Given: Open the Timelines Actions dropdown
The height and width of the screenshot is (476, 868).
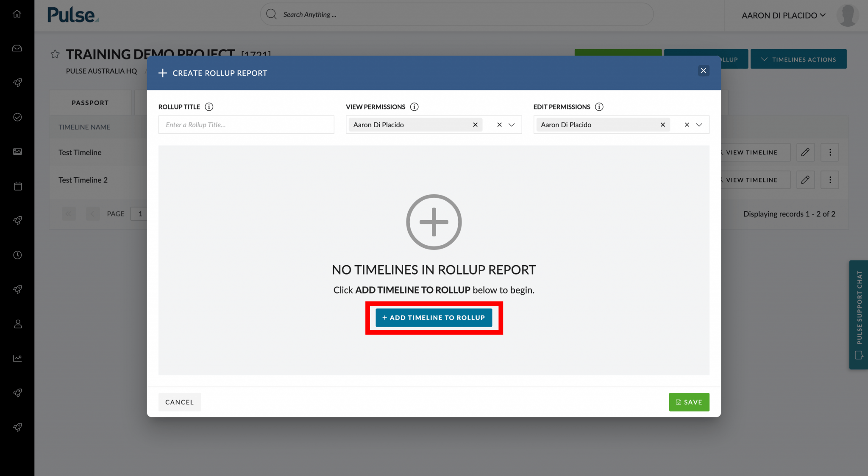Looking at the screenshot, I should tap(798, 59).
